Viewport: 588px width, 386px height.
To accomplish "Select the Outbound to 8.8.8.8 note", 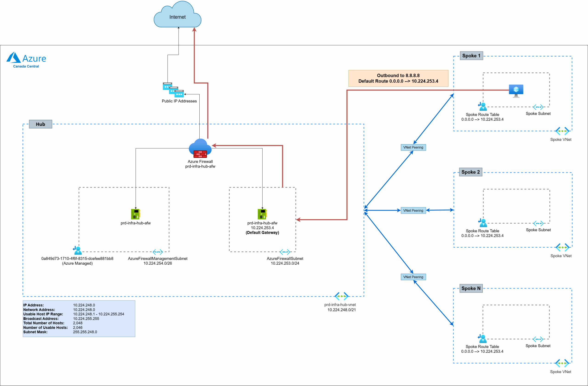I will point(398,78).
